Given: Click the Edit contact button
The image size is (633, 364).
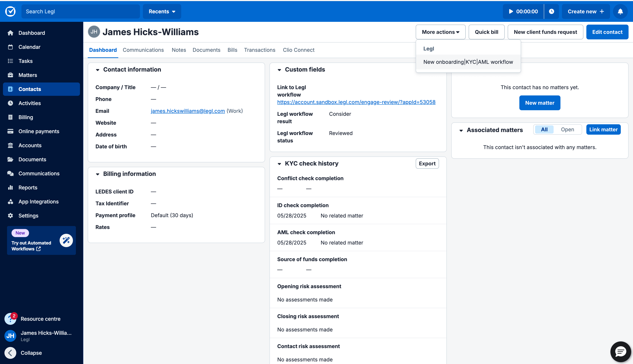Looking at the screenshot, I should pyautogui.click(x=607, y=32).
